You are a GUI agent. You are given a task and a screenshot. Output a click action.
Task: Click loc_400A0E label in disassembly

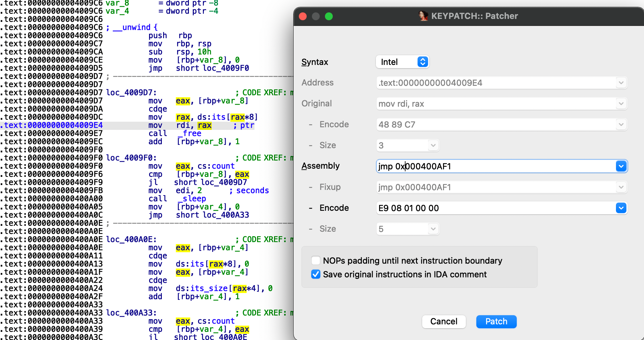(131, 240)
